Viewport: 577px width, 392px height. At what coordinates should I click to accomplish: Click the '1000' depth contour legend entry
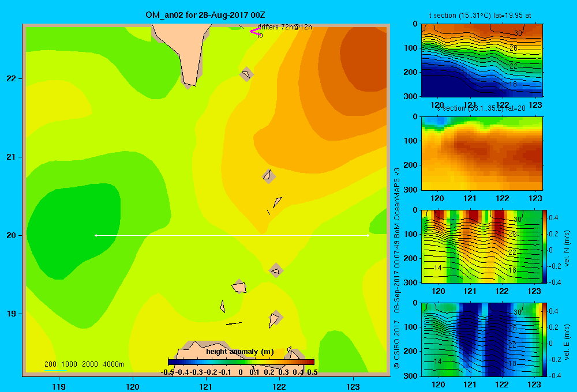click(x=69, y=364)
